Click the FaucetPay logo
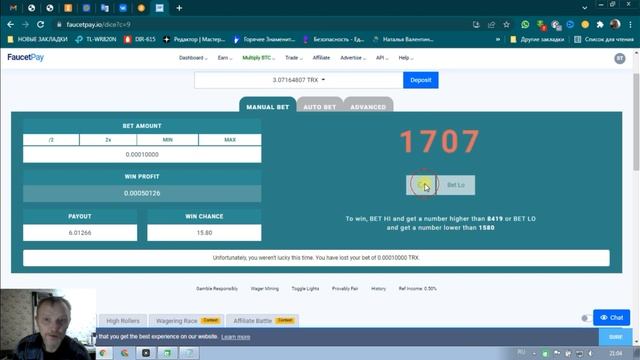640x360 pixels. coord(25,58)
